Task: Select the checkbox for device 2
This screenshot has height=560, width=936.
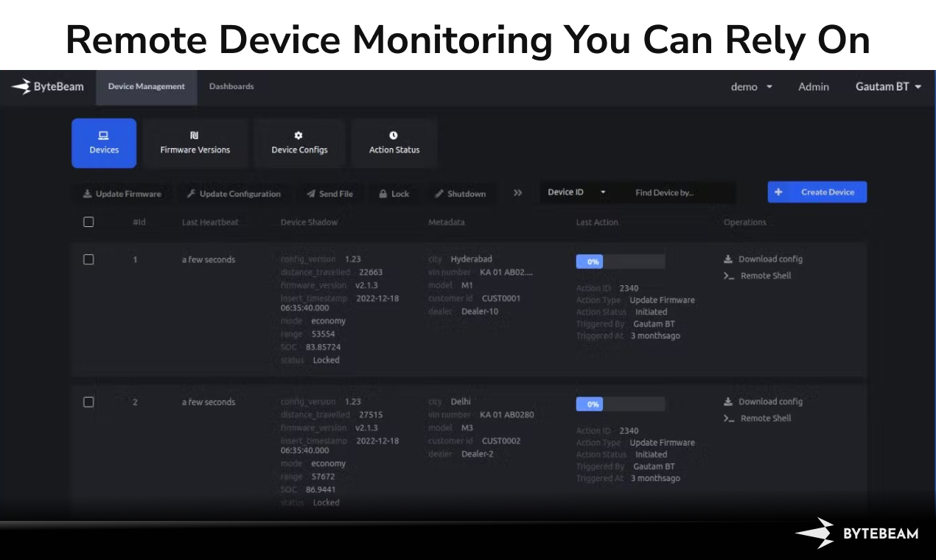Action: click(x=88, y=402)
